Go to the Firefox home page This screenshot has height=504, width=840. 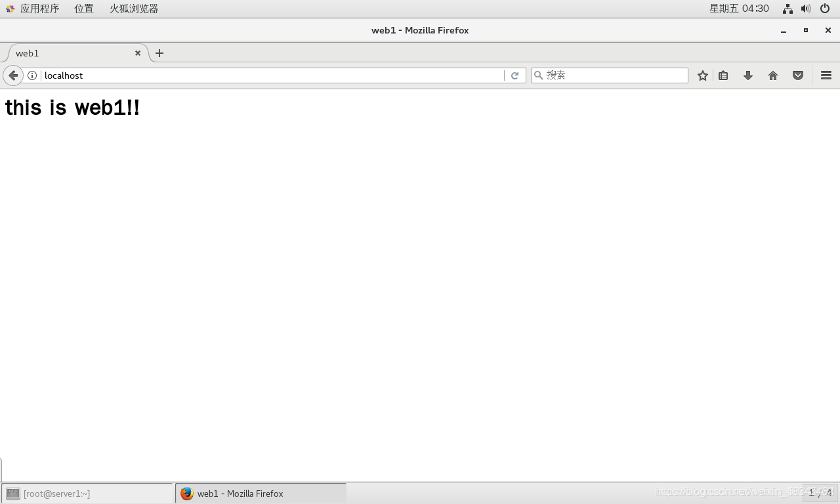[x=773, y=75]
